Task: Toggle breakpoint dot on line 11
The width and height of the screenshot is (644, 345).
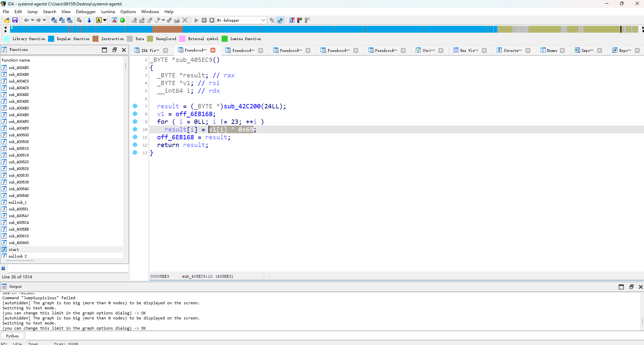Action: 135,137
